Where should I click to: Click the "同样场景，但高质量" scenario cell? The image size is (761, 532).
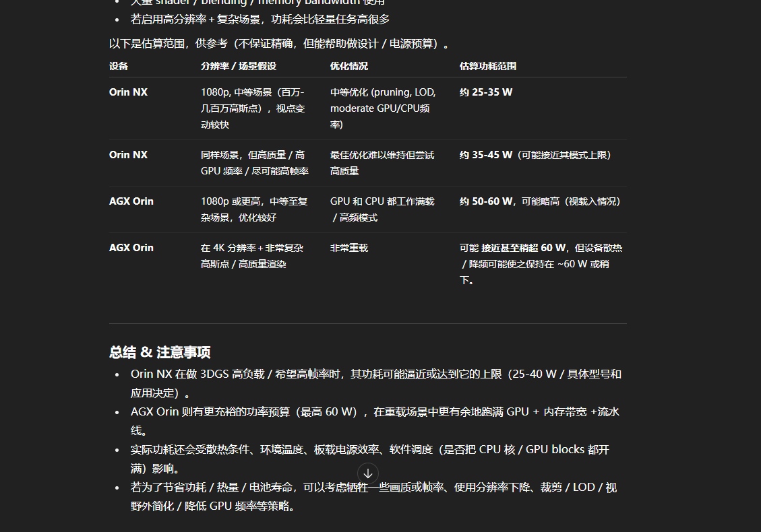255,163
